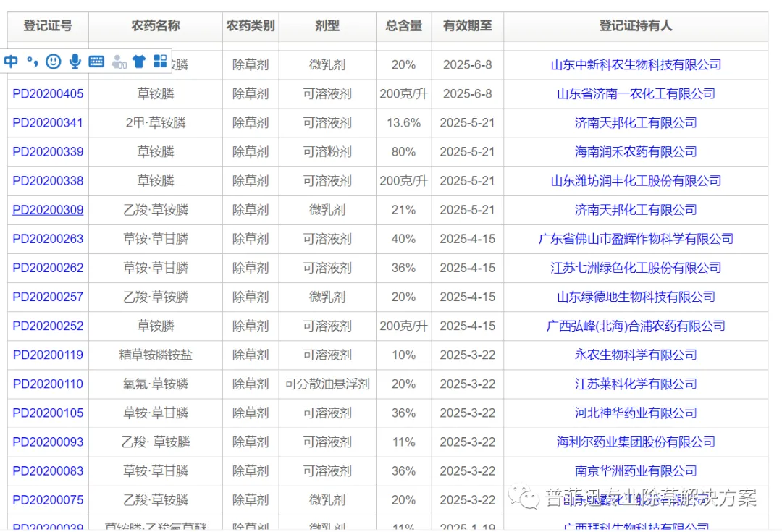
Task: Select expiry date 2025-6-8 in PD20200405 row
Action: (467, 94)
